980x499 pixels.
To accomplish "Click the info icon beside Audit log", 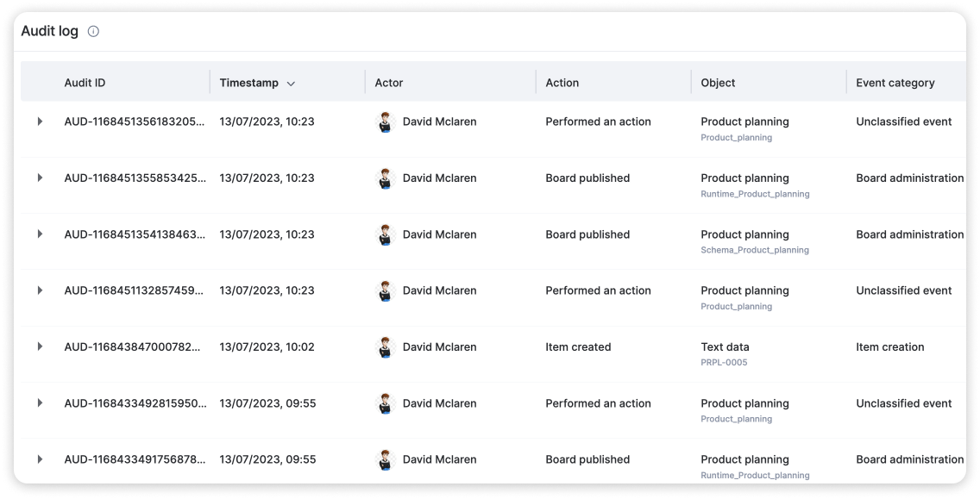I will click(x=93, y=32).
